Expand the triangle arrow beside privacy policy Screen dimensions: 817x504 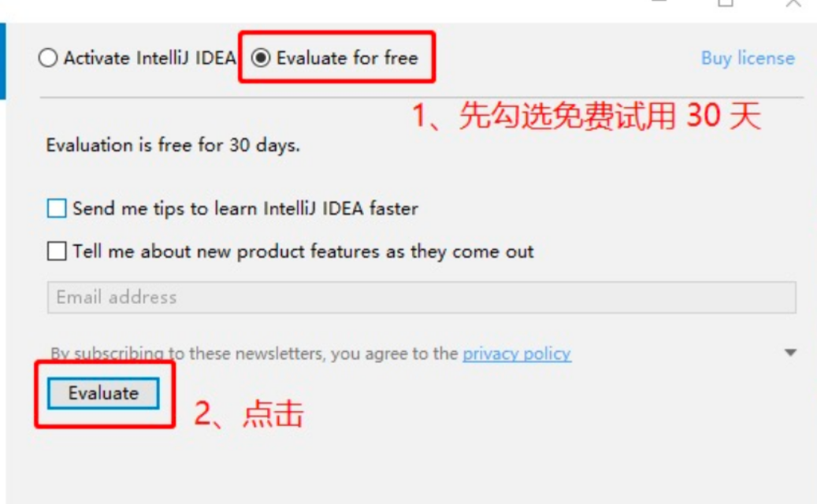pos(790,353)
